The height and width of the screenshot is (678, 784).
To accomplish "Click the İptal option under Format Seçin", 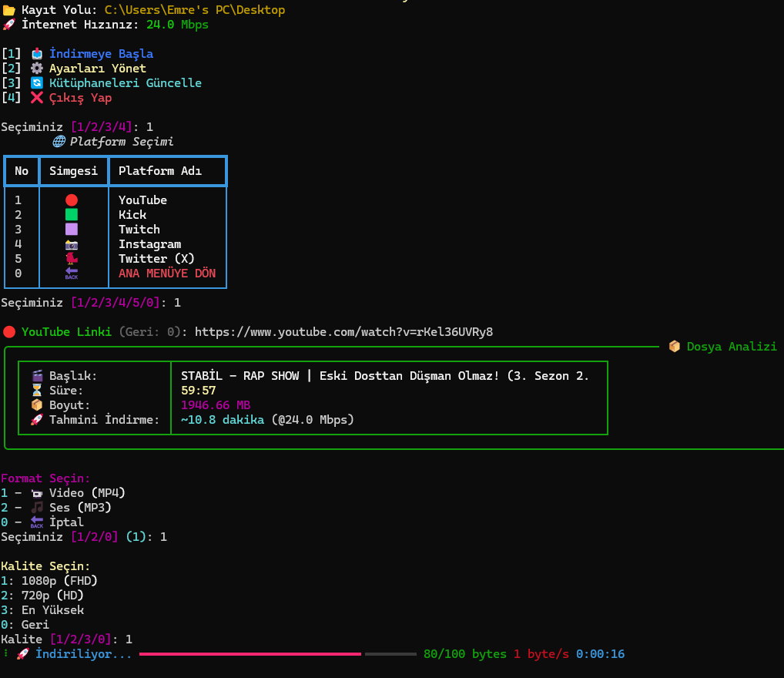I will point(66,522).
